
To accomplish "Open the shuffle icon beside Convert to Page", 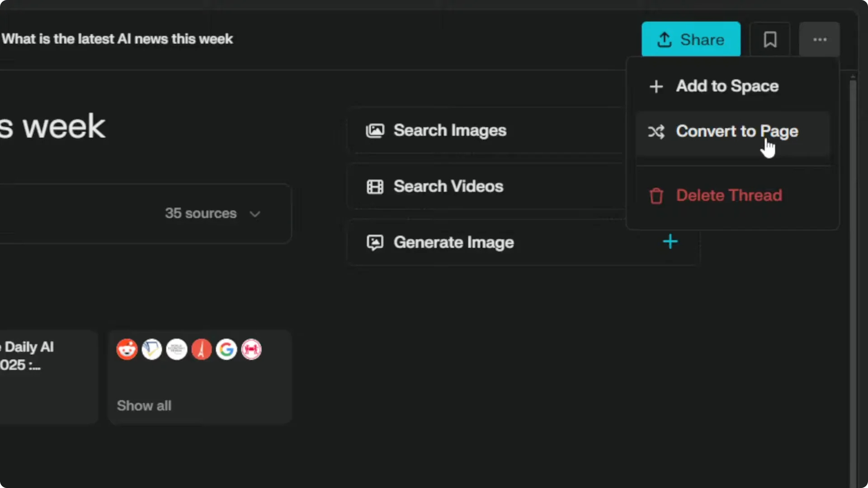I will (656, 131).
